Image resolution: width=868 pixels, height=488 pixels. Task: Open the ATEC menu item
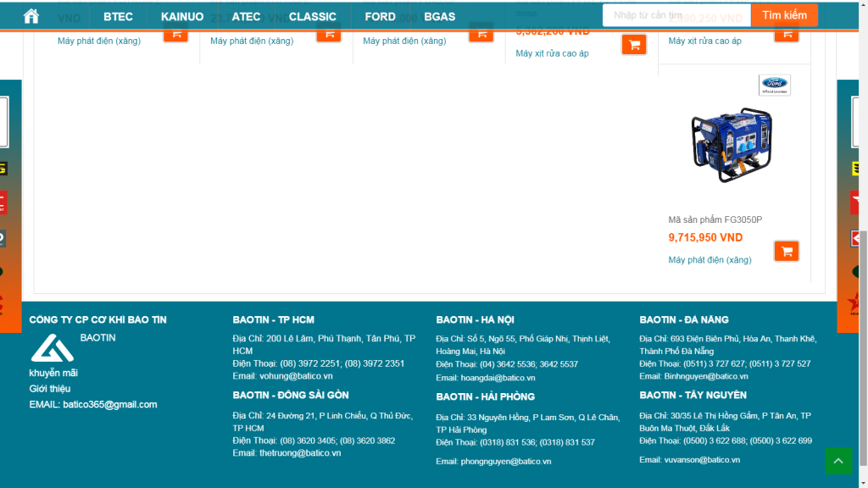(x=246, y=17)
